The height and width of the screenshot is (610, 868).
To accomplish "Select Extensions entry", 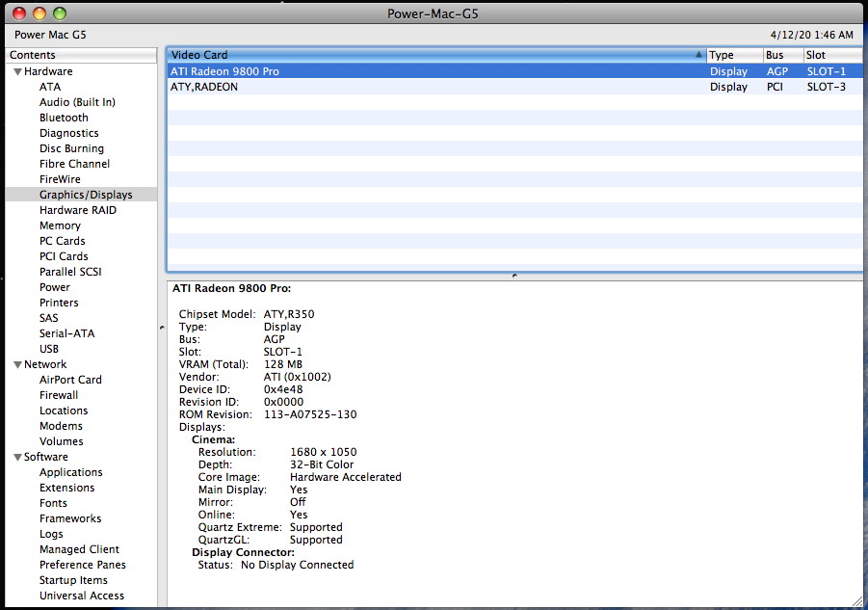I will 66,488.
